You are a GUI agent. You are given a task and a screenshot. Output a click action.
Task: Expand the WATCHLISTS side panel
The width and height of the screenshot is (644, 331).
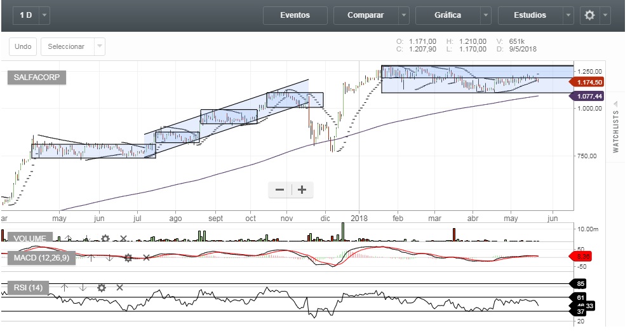point(615,131)
